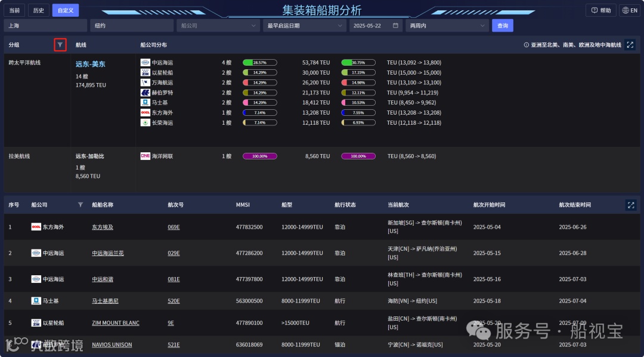The width and height of the screenshot is (644, 357).
Task: Click the ZIM logo in table row 5
Action: pyautogui.click(x=36, y=323)
